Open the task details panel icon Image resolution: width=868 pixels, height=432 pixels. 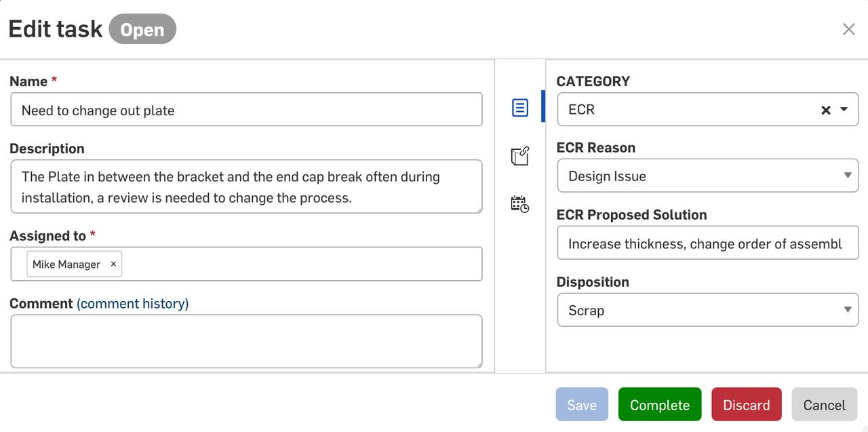[x=520, y=106]
